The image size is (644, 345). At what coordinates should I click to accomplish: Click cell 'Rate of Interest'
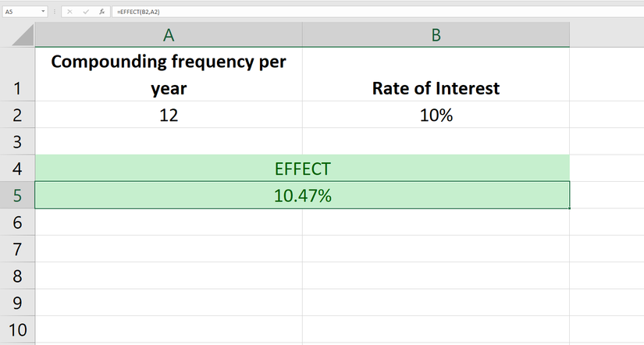point(436,74)
